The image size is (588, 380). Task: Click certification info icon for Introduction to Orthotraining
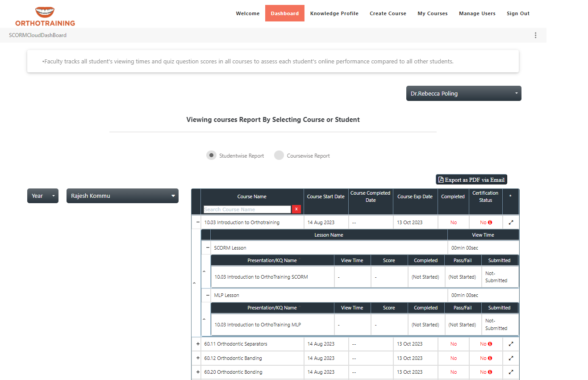click(x=490, y=222)
